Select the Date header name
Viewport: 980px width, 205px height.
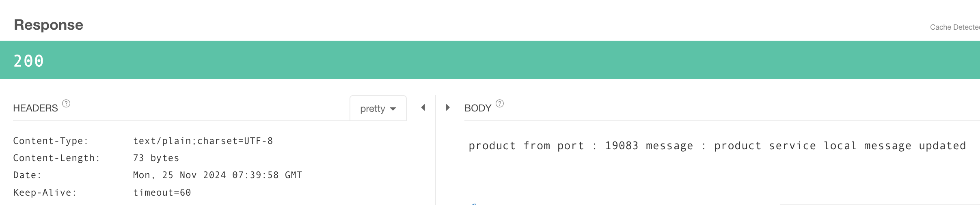[x=27, y=175]
